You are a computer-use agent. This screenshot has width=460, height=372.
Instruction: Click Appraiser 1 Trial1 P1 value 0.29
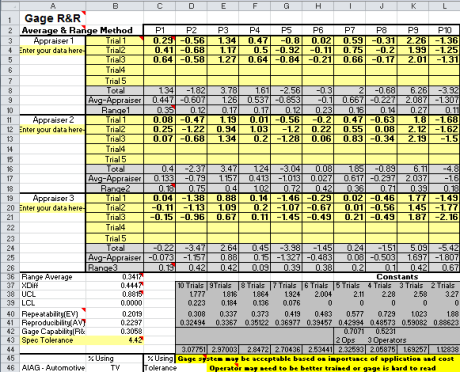(160, 41)
